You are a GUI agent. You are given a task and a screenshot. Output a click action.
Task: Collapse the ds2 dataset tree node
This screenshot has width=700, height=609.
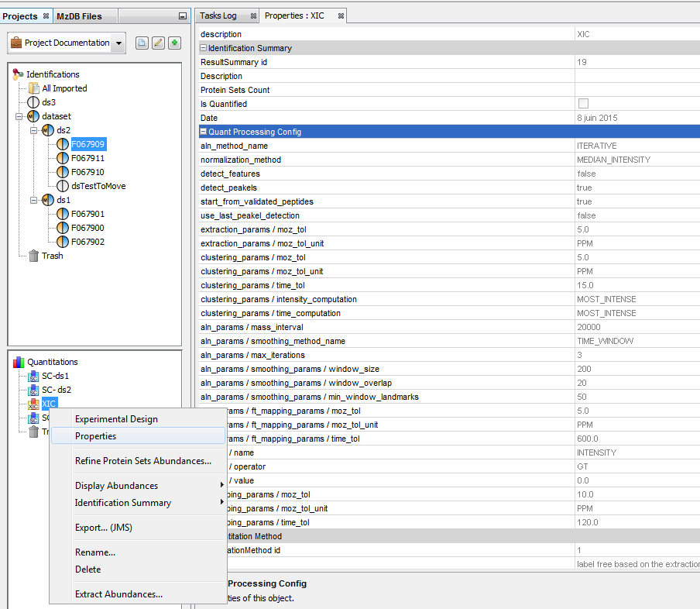point(35,130)
